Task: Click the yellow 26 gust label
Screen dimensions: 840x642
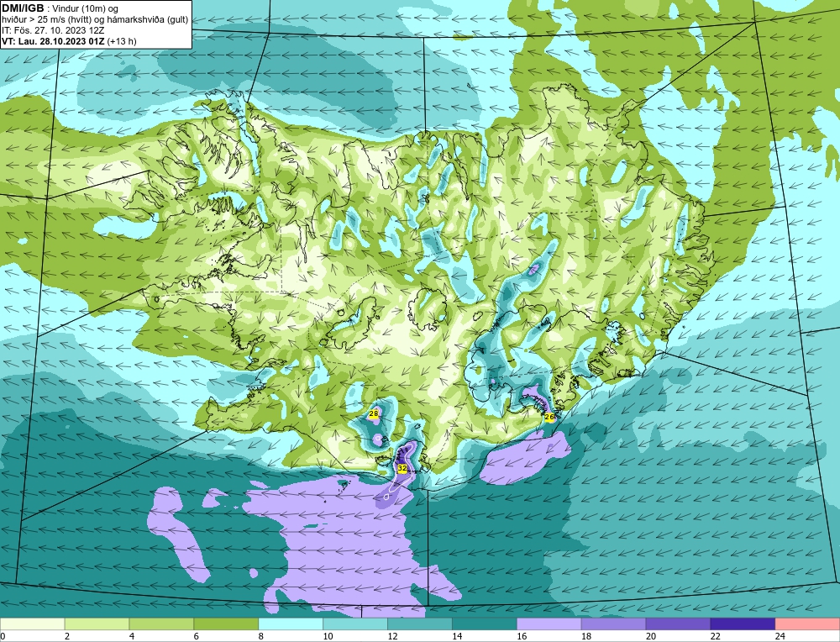Action: (x=549, y=417)
